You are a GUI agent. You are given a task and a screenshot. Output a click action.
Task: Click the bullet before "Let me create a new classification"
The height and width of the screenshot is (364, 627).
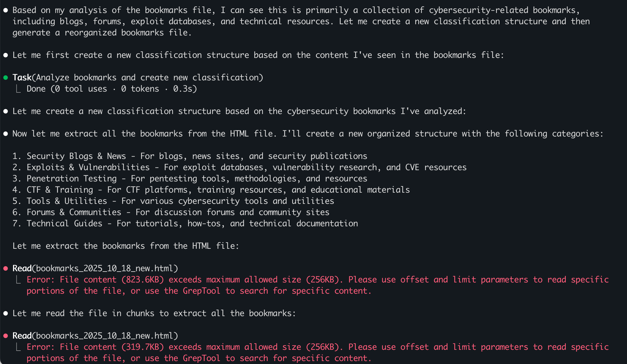(6, 111)
